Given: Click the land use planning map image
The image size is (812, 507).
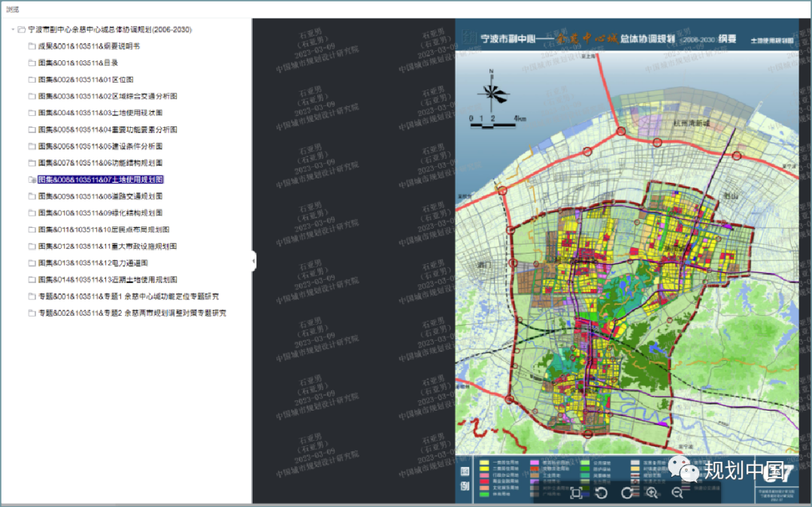Looking at the screenshot, I should point(627,260).
